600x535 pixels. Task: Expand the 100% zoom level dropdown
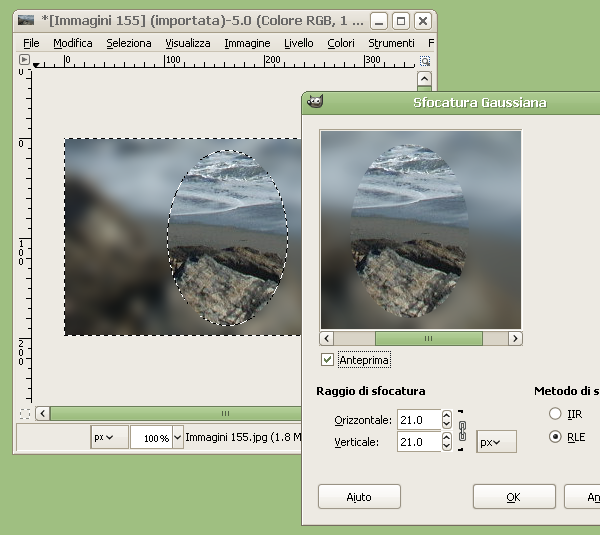click(x=178, y=437)
